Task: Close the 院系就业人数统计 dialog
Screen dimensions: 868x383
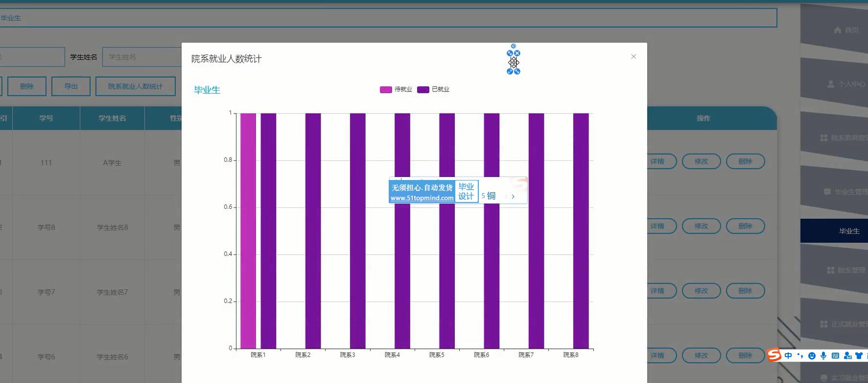Action: pyautogui.click(x=633, y=57)
